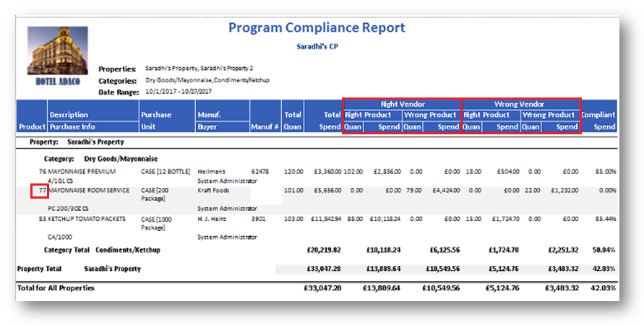644x325 pixels.
Task: Select the Saradhi's CP subtitle
Action: coord(317,46)
